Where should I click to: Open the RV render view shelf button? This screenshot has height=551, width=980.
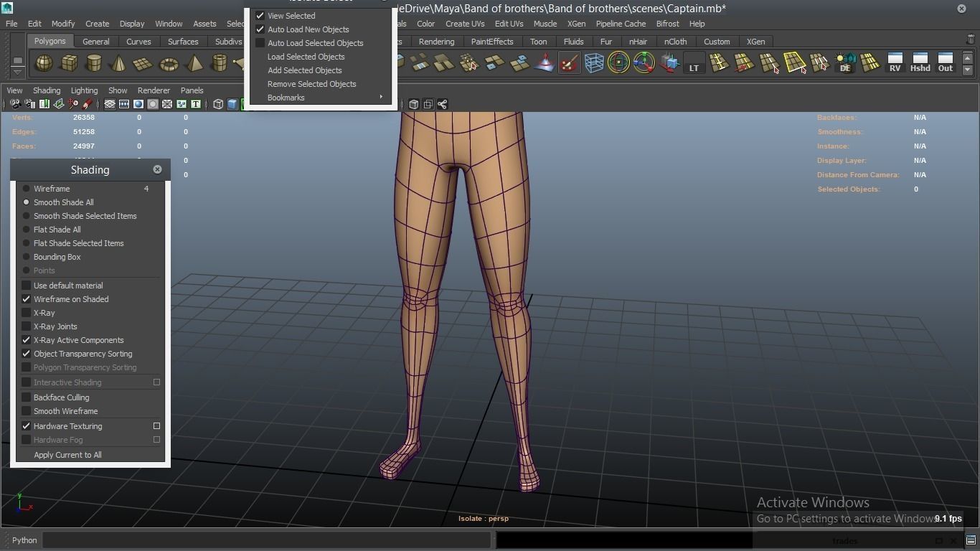point(895,63)
